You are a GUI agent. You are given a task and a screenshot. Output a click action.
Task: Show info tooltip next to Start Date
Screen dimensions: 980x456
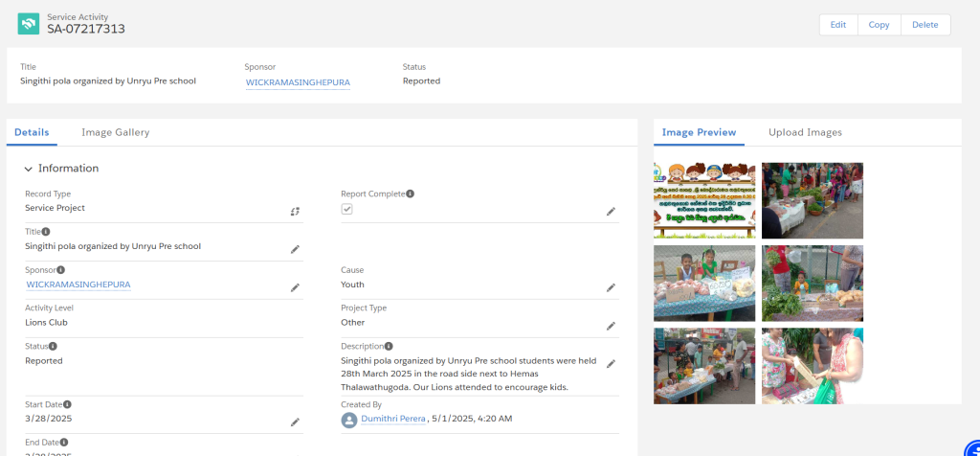click(x=67, y=404)
